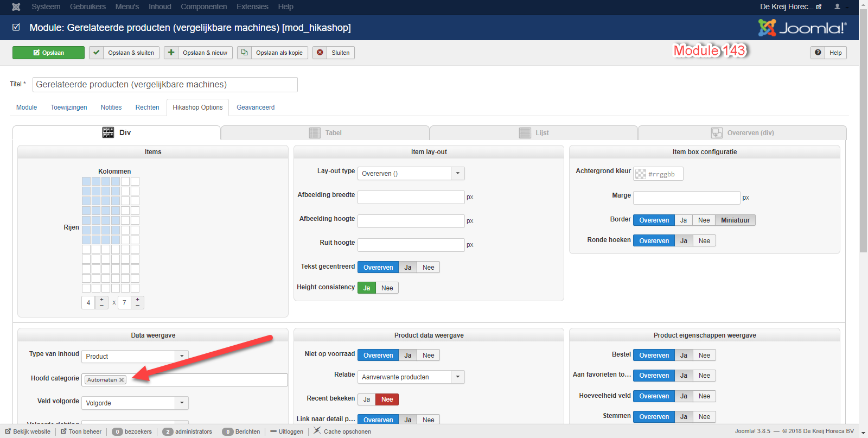Click the Ruit hoogte input field
The height and width of the screenshot is (438, 868).
coord(411,245)
